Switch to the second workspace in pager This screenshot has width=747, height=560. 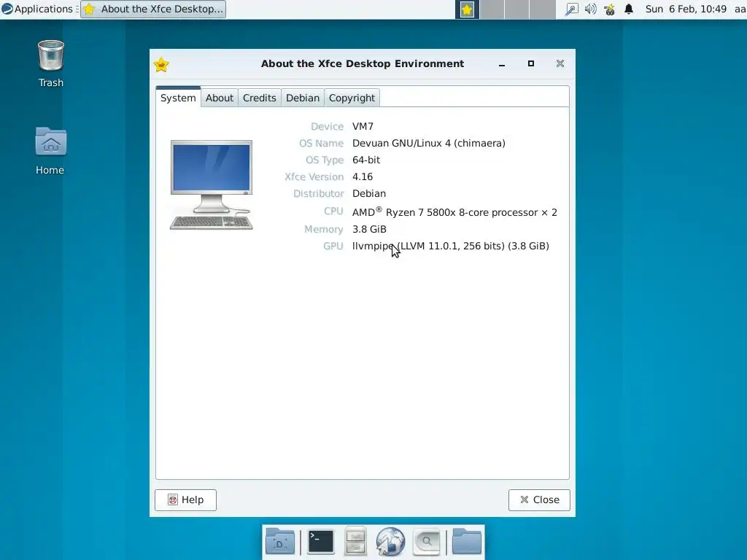point(492,9)
